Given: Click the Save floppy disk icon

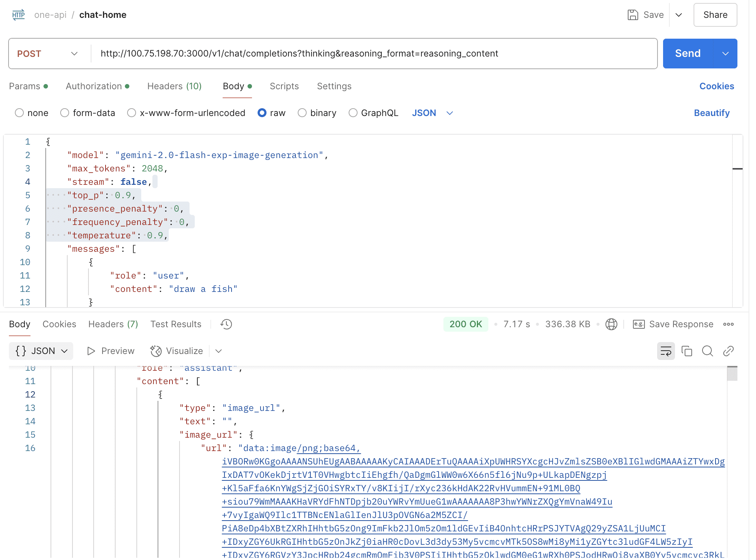Looking at the screenshot, I should pos(633,15).
